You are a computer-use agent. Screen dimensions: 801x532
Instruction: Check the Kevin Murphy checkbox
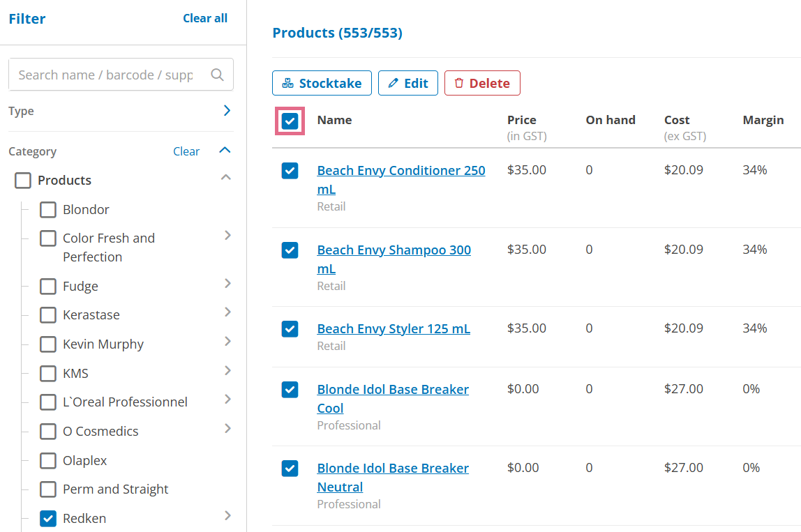tap(48, 344)
